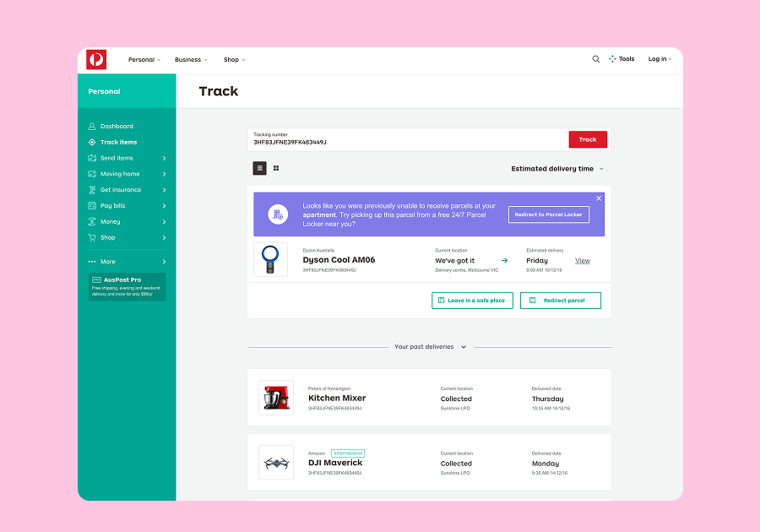Viewport: 760px width, 532px height.
Task: Click DJI Maverick title
Action: (x=335, y=463)
